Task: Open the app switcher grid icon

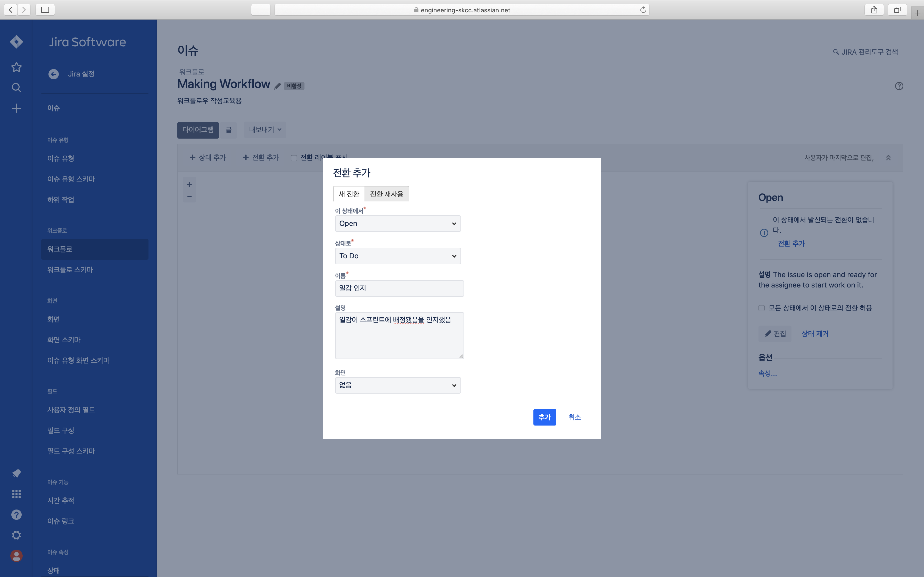Action: pos(16,494)
